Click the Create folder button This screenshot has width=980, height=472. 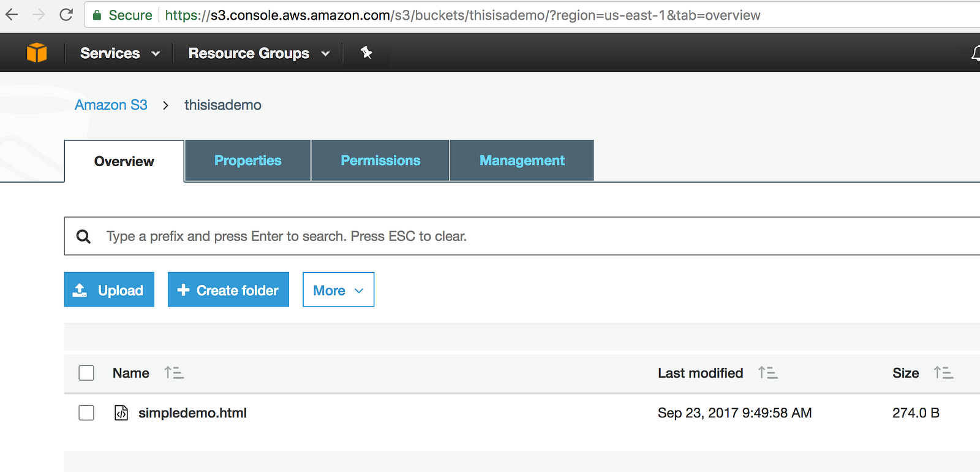click(x=228, y=290)
